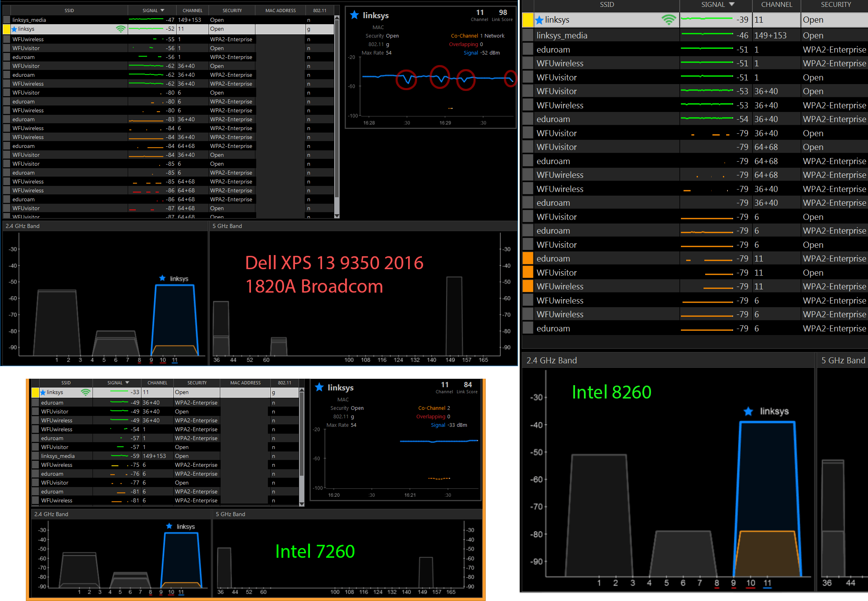Sort by MAC ADDRESS column in Dell window

coord(280,11)
